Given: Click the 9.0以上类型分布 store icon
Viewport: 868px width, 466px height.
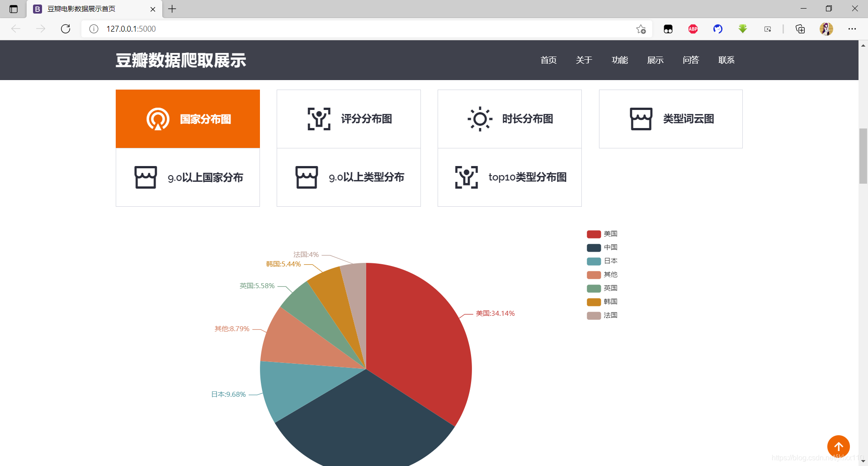Looking at the screenshot, I should click(x=307, y=177).
